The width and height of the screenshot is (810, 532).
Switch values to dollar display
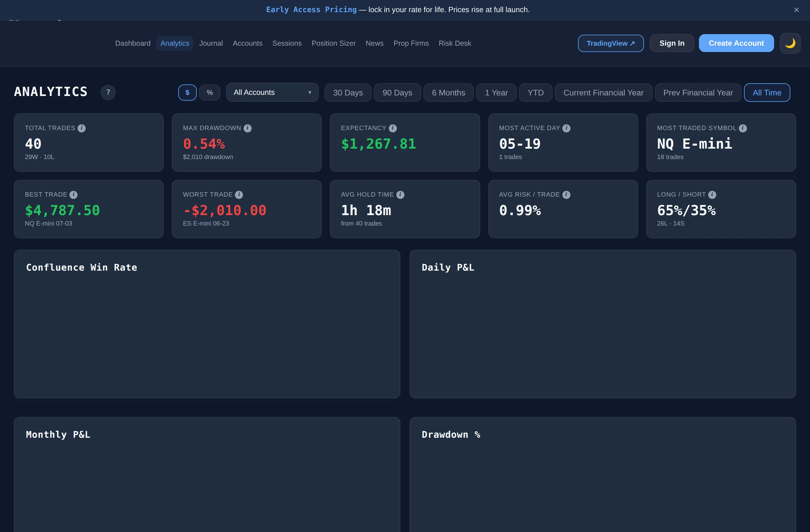(x=187, y=93)
